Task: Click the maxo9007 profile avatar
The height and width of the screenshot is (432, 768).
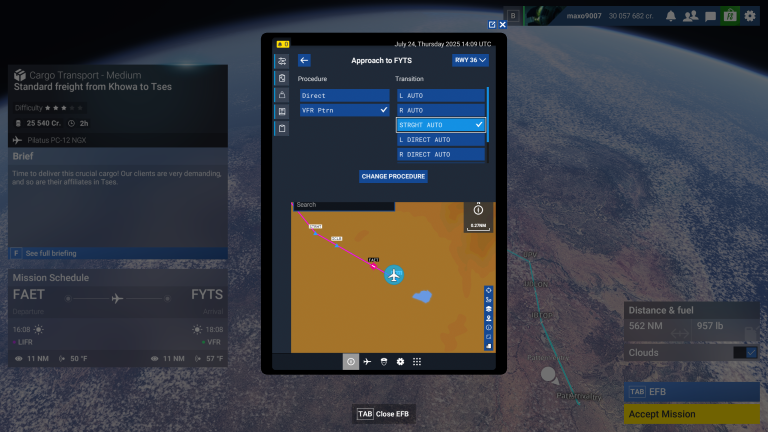Action: click(543, 16)
